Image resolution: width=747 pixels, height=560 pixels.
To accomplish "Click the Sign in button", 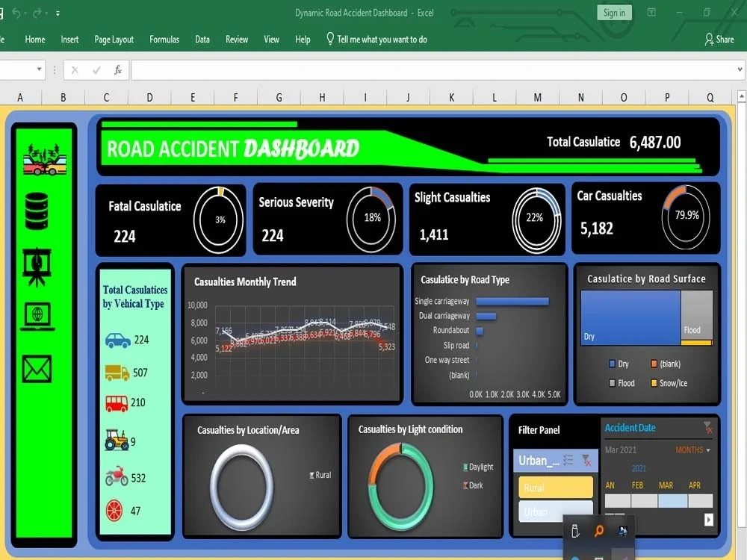I will pos(613,12).
